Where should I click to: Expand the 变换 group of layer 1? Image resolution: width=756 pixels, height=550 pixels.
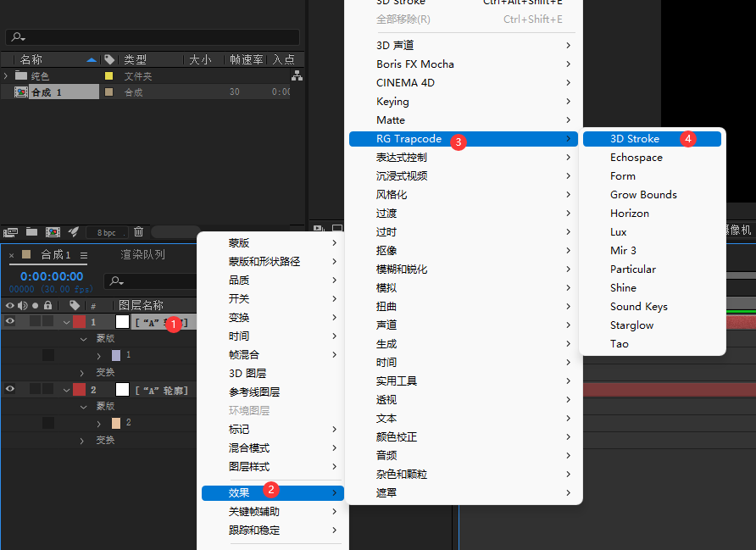point(82,373)
